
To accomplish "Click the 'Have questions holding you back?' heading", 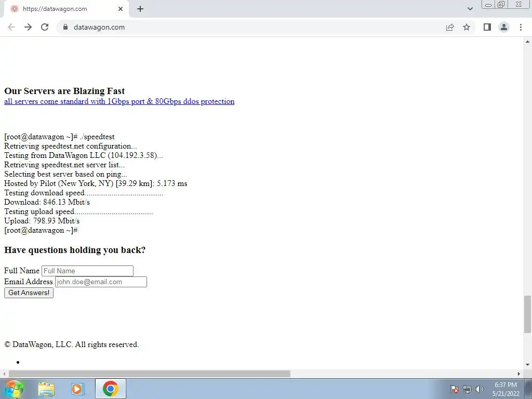I will 75,250.
